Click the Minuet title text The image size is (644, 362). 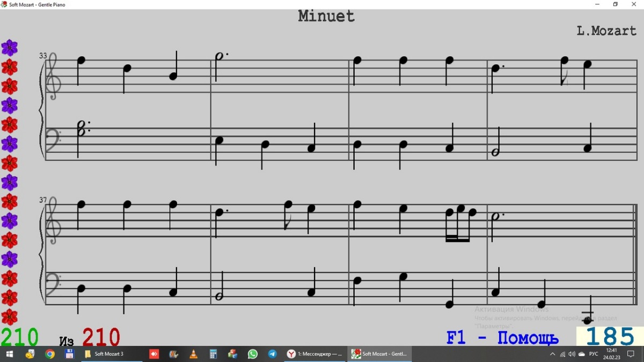(x=326, y=16)
